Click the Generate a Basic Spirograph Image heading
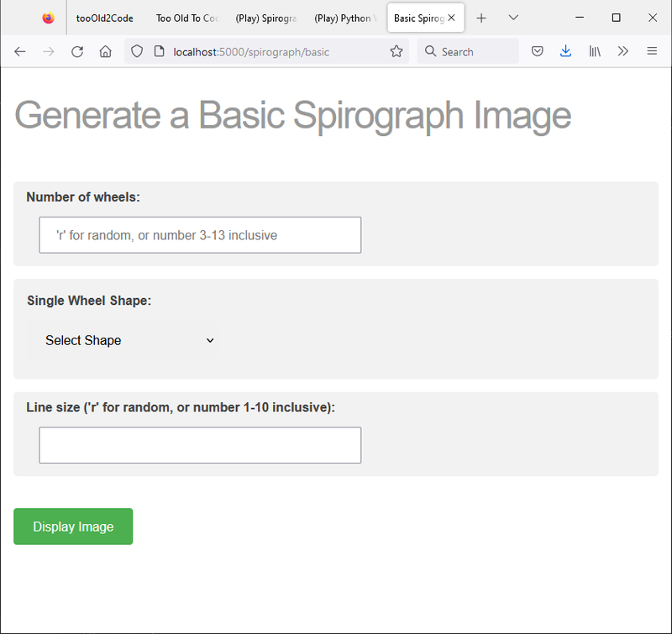This screenshot has height=634, width=672. click(292, 116)
